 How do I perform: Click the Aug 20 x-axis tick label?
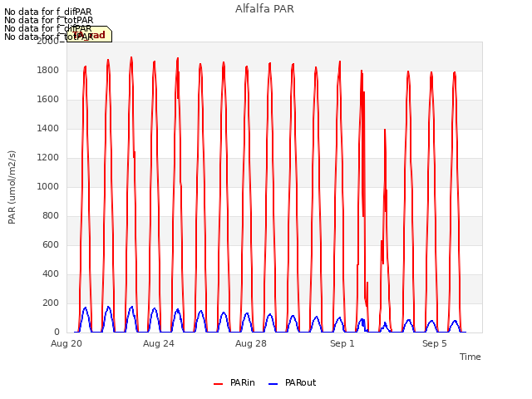click(66, 343)
